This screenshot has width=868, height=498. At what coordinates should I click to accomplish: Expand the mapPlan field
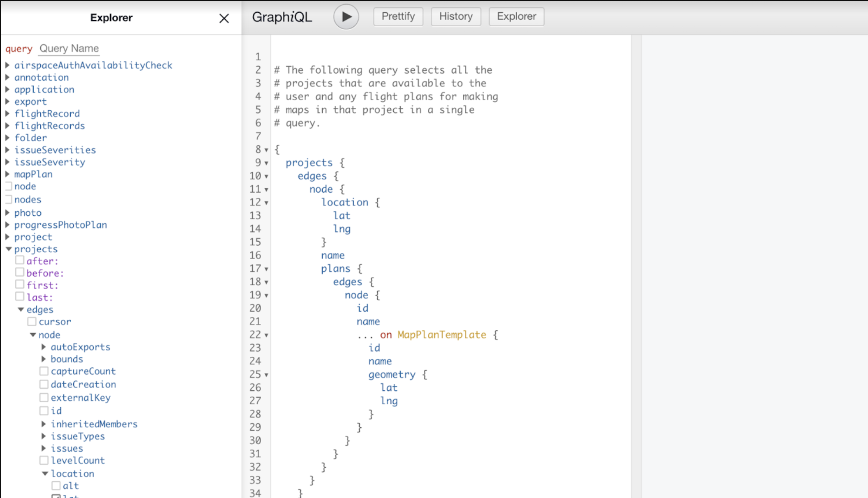pyautogui.click(x=8, y=174)
